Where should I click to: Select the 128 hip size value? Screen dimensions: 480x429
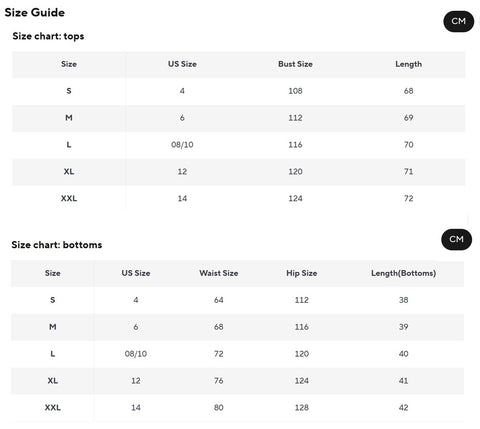click(302, 407)
